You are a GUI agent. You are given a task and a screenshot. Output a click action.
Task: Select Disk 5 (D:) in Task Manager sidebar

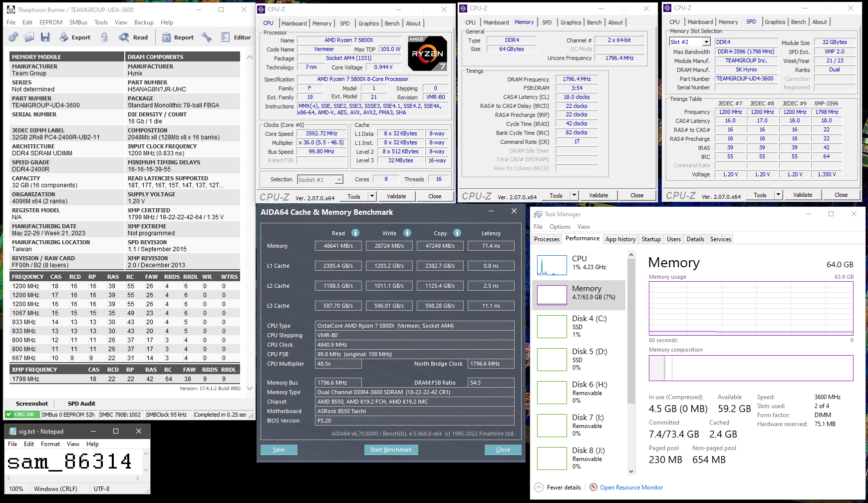click(x=579, y=360)
